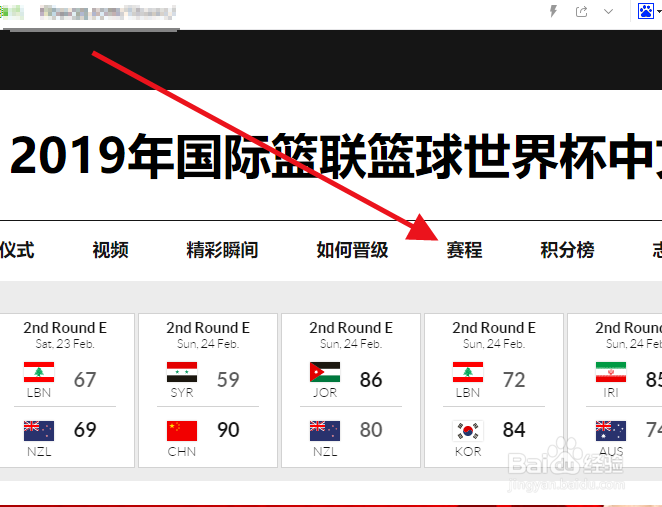Click '2nd Round E' heading above JOR game
The width and height of the screenshot is (662, 507).
point(351,328)
